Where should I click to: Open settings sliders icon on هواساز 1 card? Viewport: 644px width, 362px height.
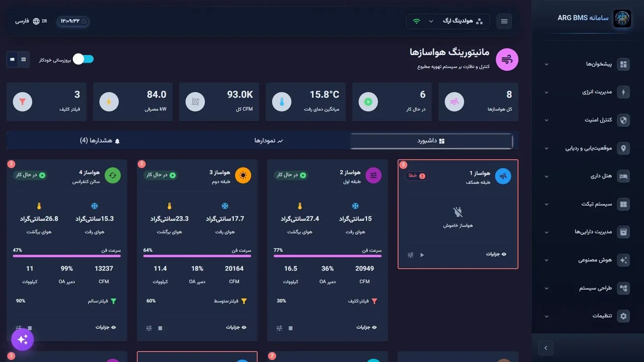pyautogui.click(x=411, y=255)
